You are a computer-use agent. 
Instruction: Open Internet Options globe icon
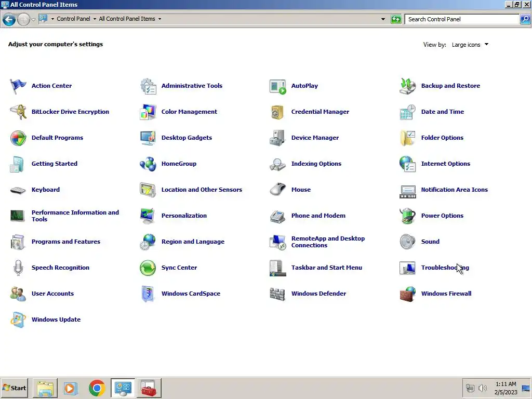[407, 164]
